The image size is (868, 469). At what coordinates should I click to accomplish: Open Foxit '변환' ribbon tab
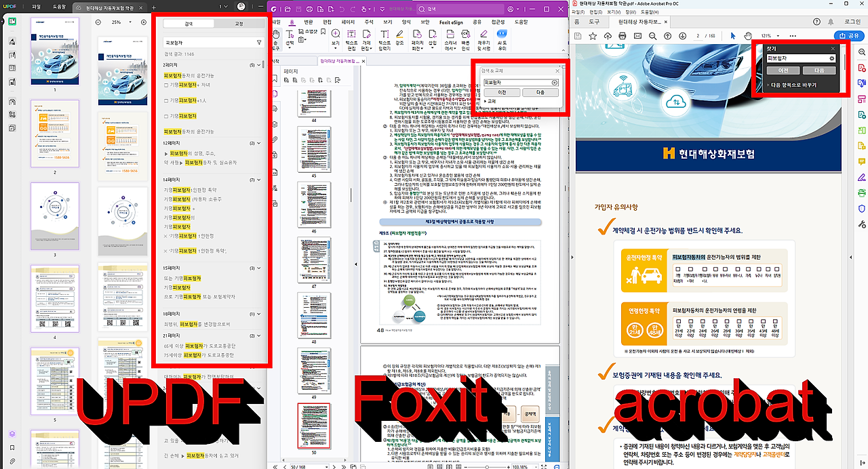pyautogui.click(x=309, y=22)
